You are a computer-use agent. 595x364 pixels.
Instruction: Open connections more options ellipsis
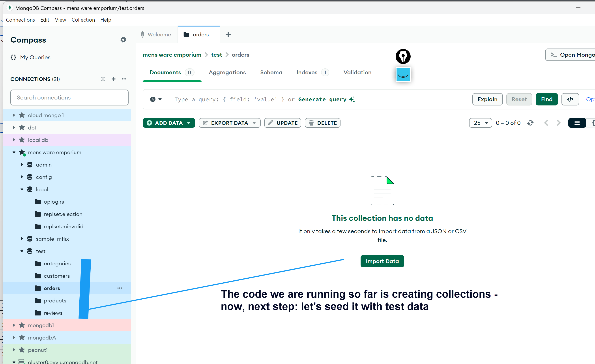click(124, 79)
